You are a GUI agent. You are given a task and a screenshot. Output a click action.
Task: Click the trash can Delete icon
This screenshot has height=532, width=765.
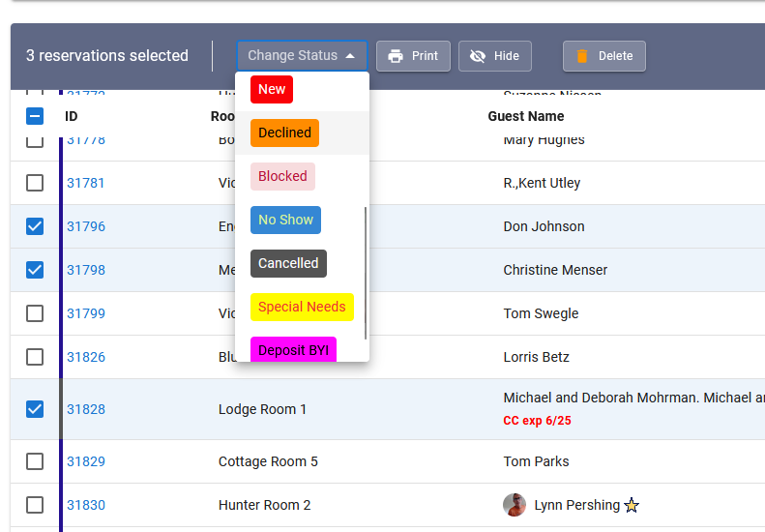581,56
